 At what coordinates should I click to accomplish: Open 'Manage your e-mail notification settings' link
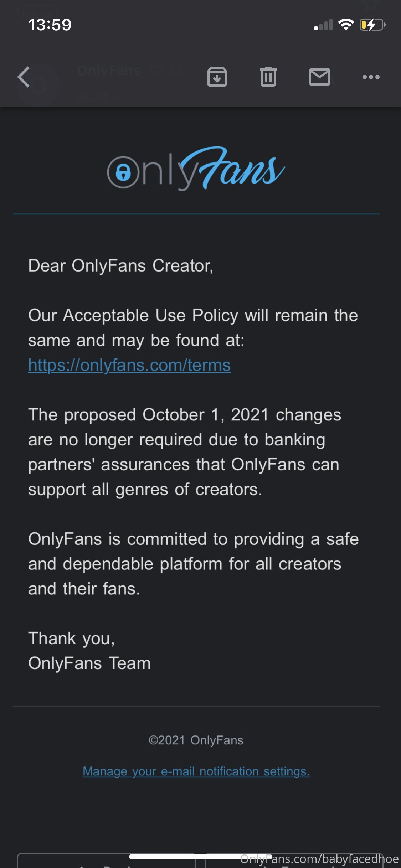[196, 771]
